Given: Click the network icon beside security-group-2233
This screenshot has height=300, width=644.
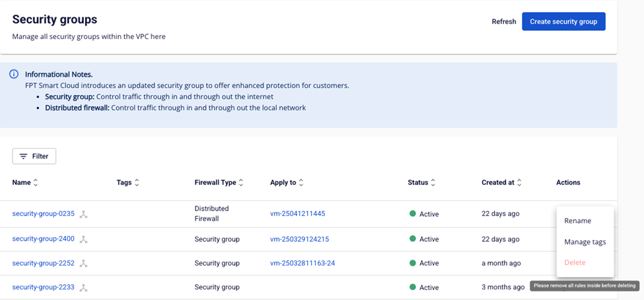Looking at the screenshot, I should [x=84, y=288].
